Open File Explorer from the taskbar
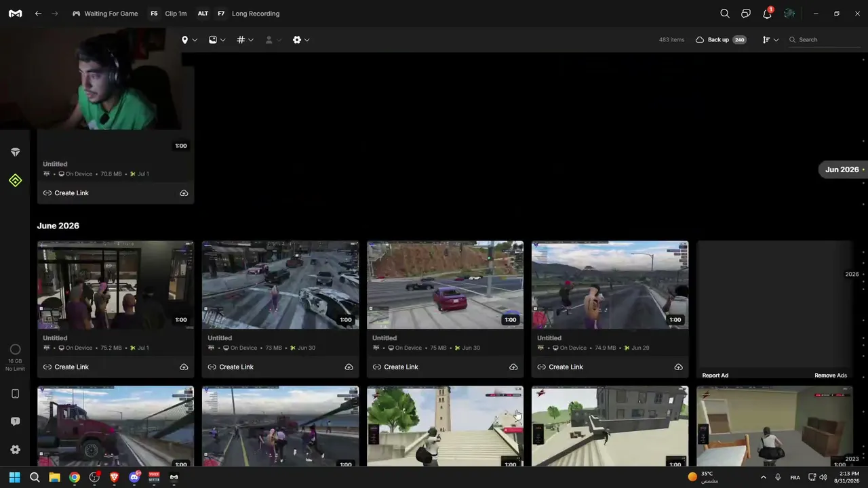Viewport: 868px width, 488px height. [54, 477]
